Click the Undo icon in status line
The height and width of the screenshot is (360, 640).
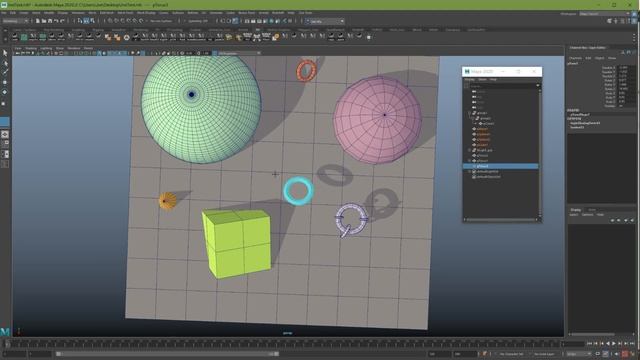(x=56, y=21)
